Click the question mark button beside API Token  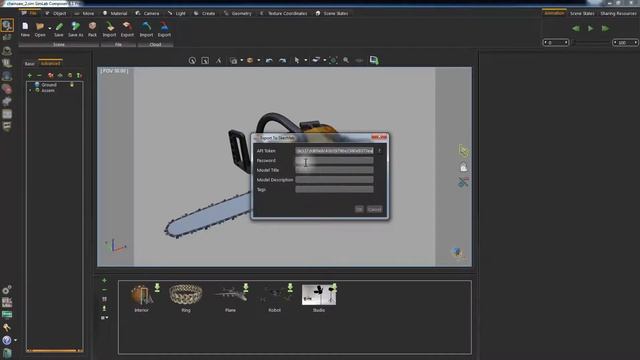(380, 151)
